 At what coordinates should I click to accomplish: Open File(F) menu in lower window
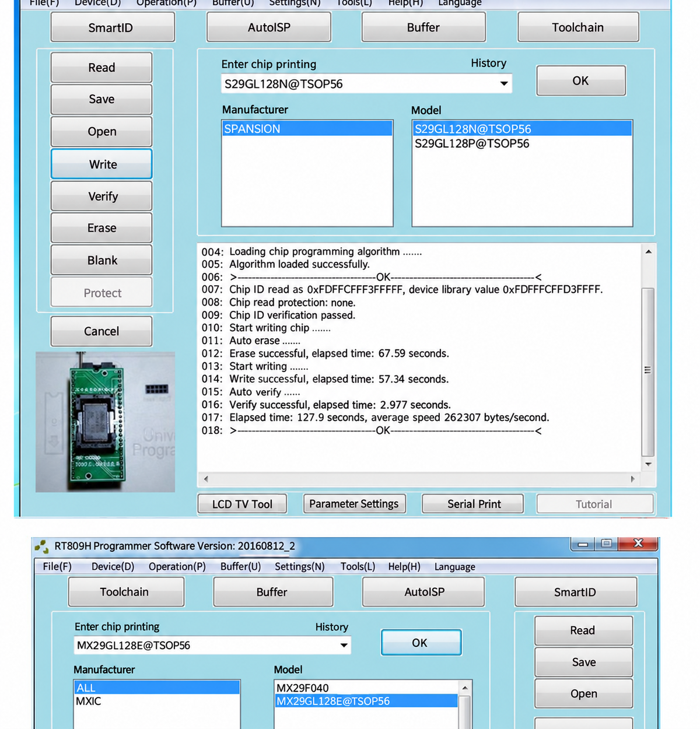click(x=57, y=567)
